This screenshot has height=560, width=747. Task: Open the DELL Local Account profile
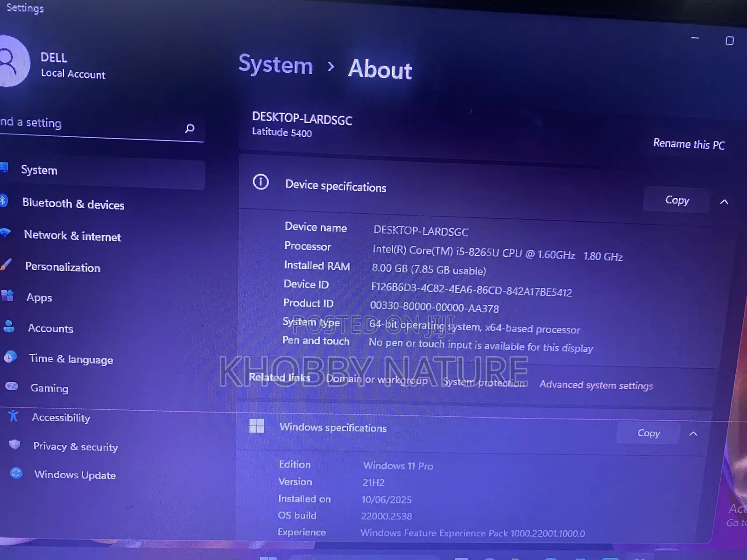[x=54, y=64]
